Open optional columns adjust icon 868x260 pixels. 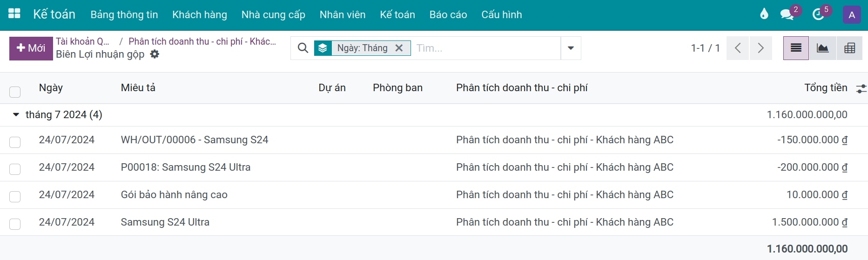(861, 88)
